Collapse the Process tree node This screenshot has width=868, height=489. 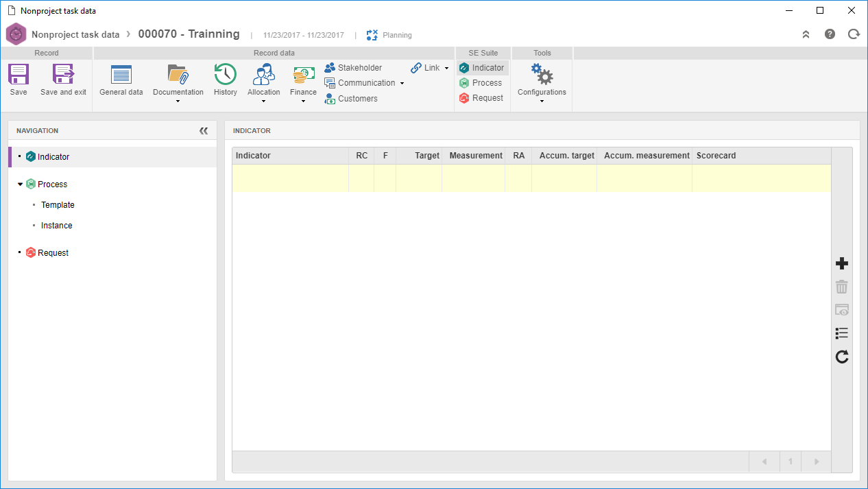tap(21, 184)
